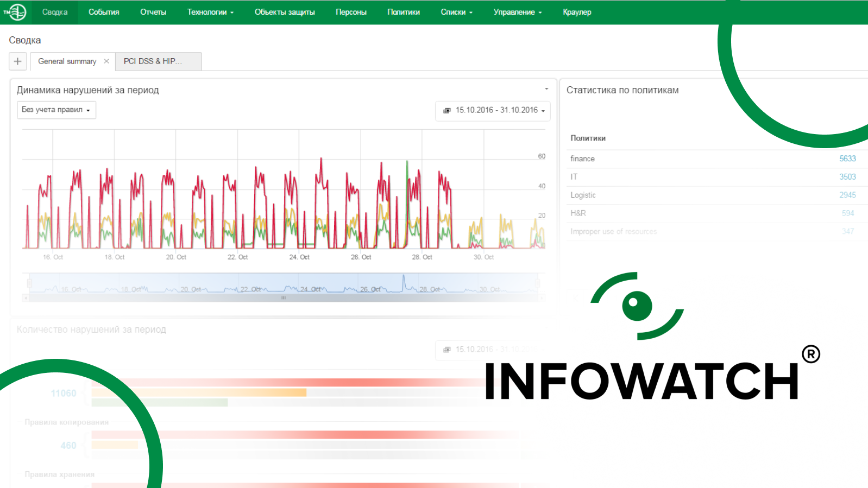Open the H&R count 594

(848, 213)
